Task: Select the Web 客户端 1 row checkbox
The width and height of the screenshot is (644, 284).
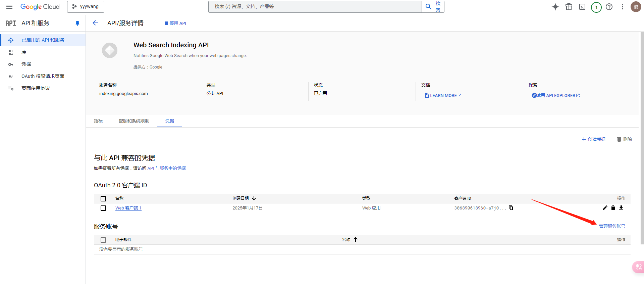Action: coord(103,208)
